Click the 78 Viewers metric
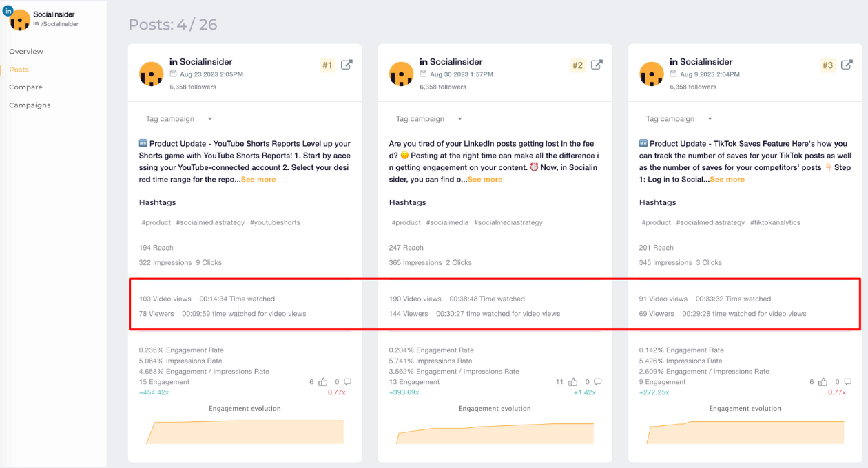868x468 pixels. tap(156, 314)
